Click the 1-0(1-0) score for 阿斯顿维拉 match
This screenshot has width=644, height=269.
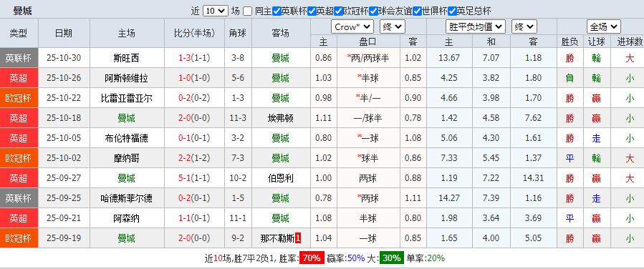[194, 78]
